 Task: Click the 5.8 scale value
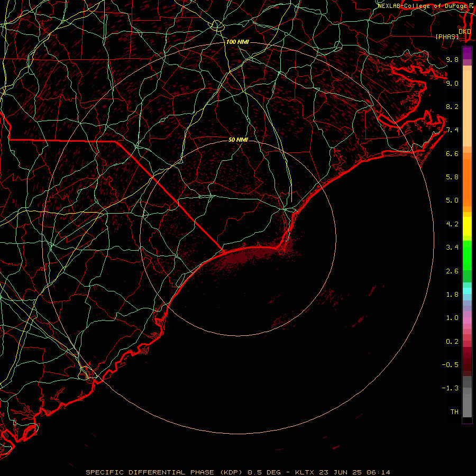(452, 177)
